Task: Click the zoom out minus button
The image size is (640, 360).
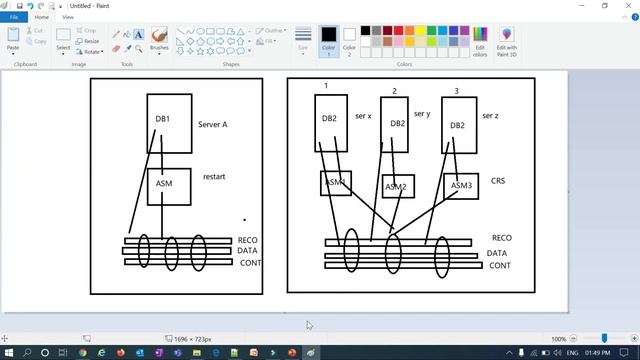Action: click(x=573, y=338)
